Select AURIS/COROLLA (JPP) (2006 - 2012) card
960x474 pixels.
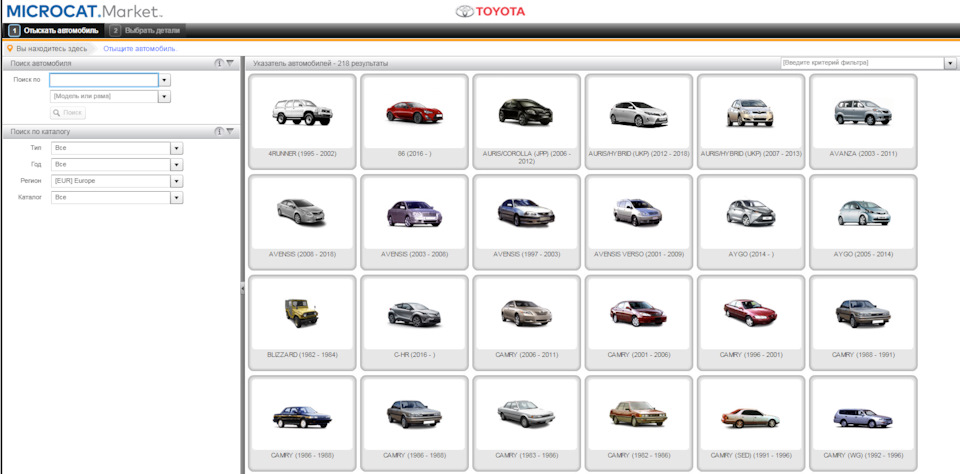click(x=527, y=121)
